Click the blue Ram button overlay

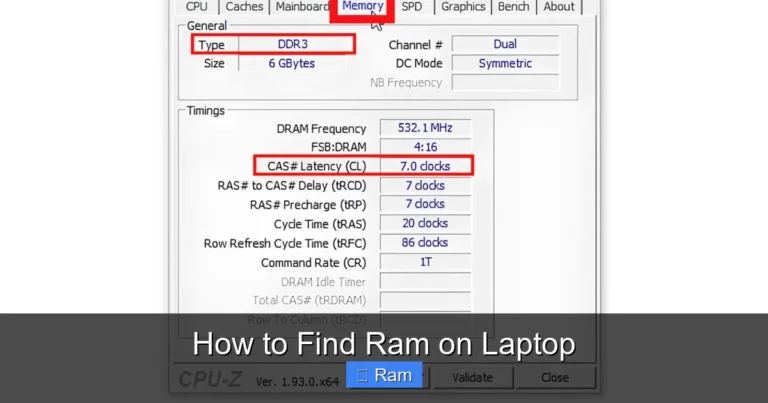384,375
